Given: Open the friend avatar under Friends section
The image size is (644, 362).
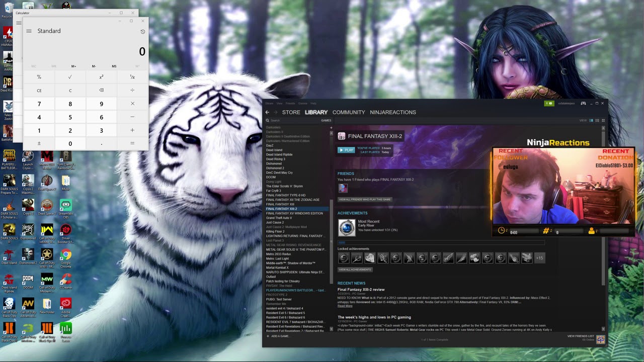Looking at the screenshot, I should point(343,188).
